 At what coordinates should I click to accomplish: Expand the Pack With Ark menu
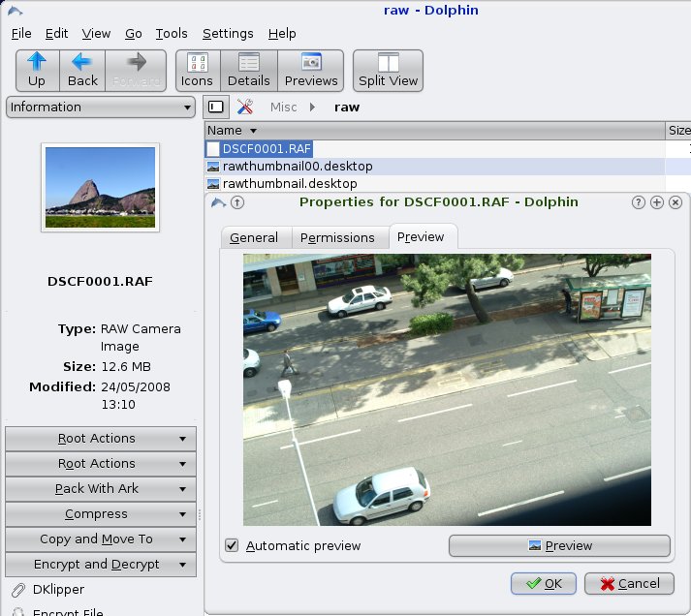coord(101,489)
